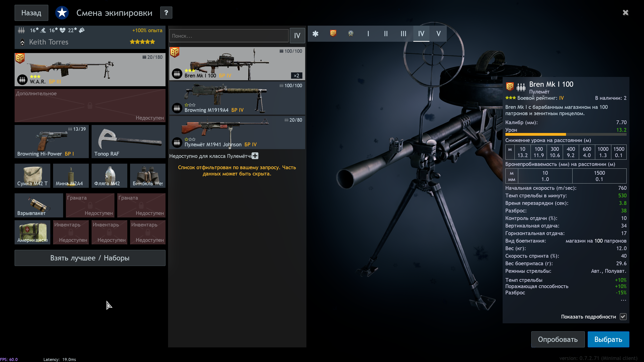The image size is (644, 362).
Task: Select the battle pass shield filter icon
Action: coord(333,34)
